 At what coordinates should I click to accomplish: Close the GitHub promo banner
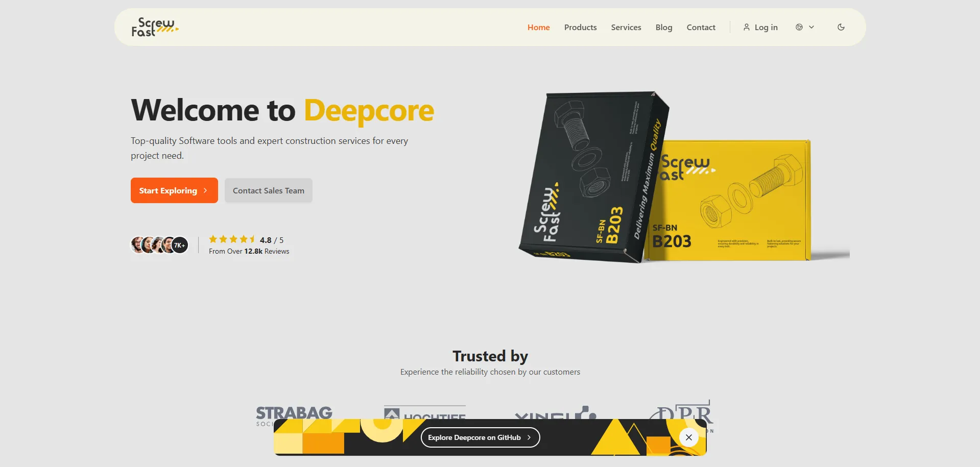tap(689, 437)
